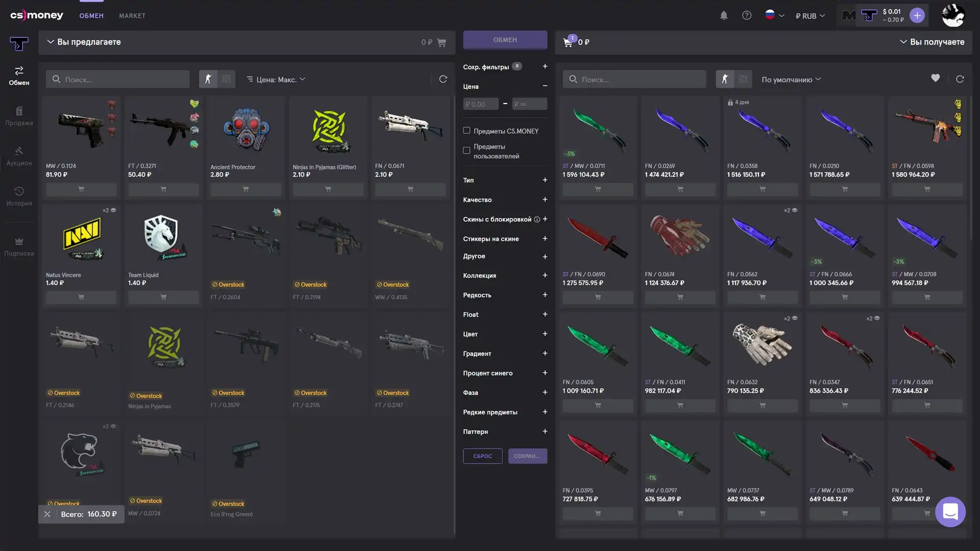This screenshot has width=980, height=551.
Task: Click cart icon in Вы получаете header
Action: tap(569, 42)
